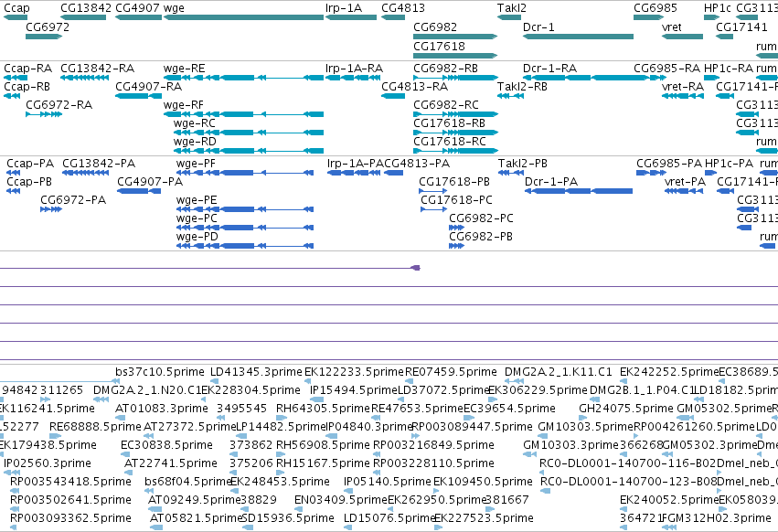The image size is (778, 532).
Task: Select the CG6982 gene feature
Action: tap(455, 37)
